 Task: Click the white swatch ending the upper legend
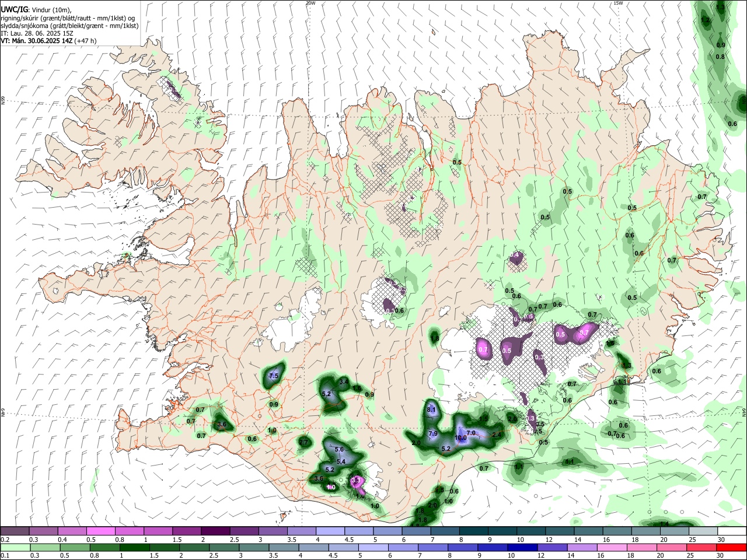coord(731,531)
